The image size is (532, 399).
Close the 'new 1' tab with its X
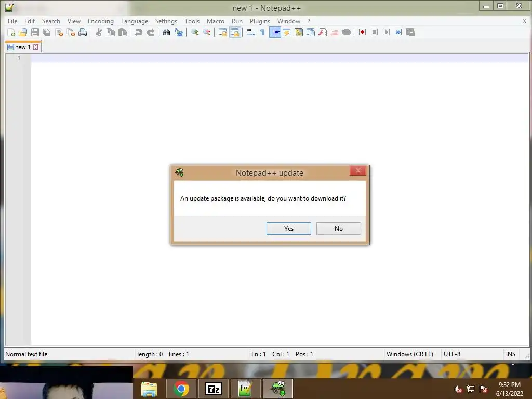tap(36, 47)
